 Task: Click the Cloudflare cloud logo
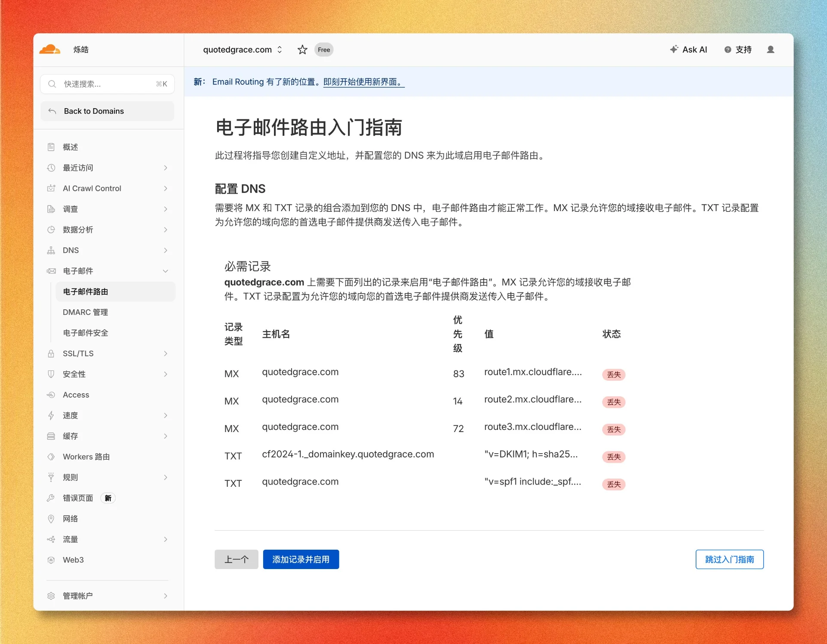[50, 50]
